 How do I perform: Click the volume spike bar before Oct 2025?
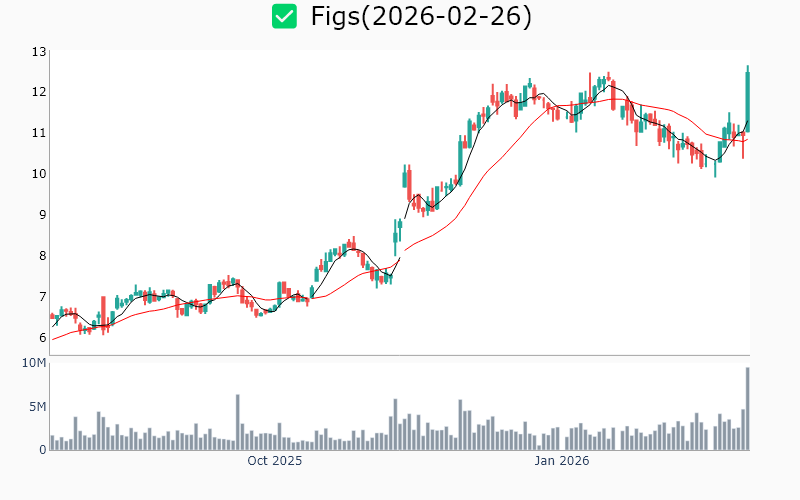point(238,422)
